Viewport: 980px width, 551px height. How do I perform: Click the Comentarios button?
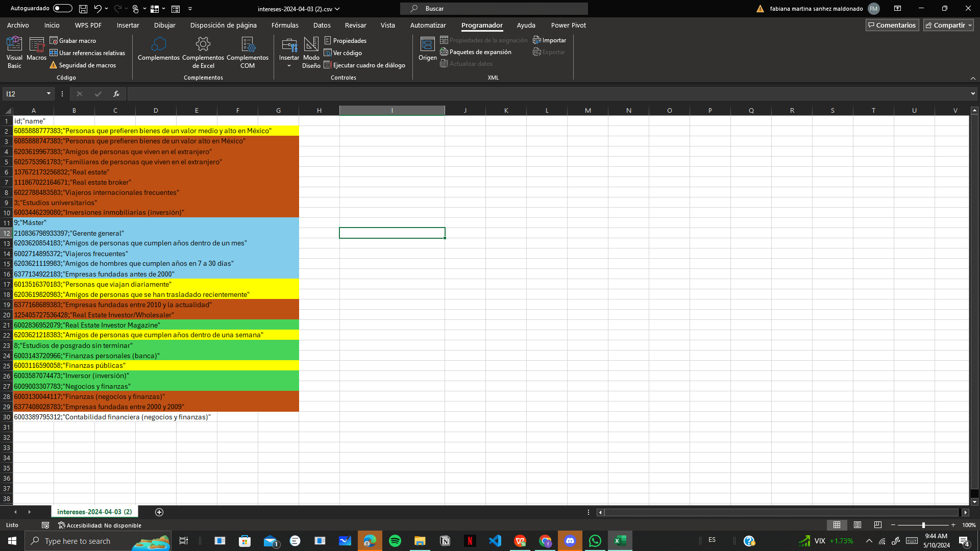point(892,25)
